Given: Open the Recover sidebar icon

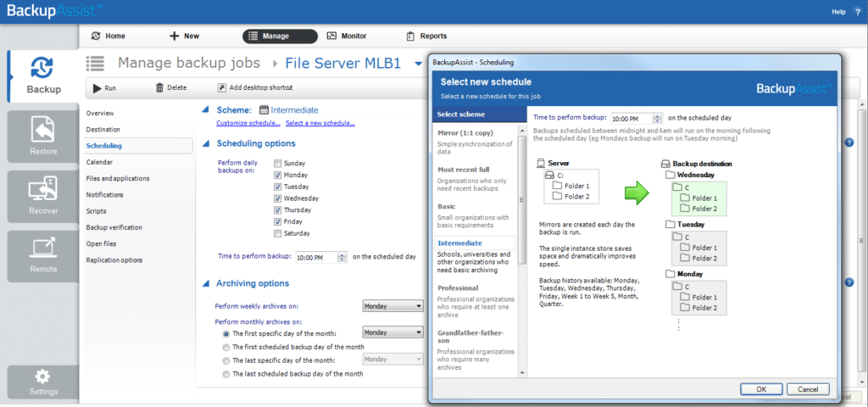Looking at the screenshot, I should click(43, 196).
